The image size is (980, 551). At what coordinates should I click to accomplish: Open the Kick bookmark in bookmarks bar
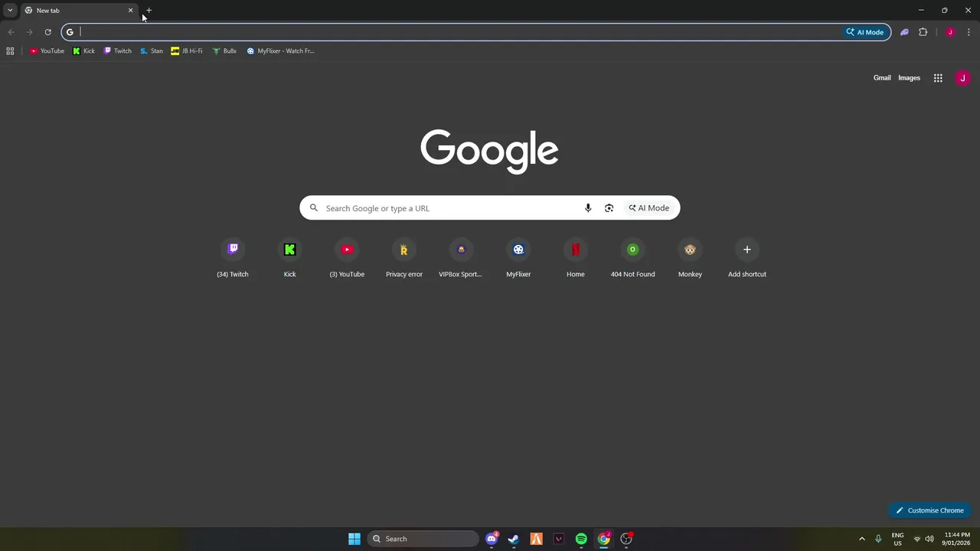click(83, 51)
